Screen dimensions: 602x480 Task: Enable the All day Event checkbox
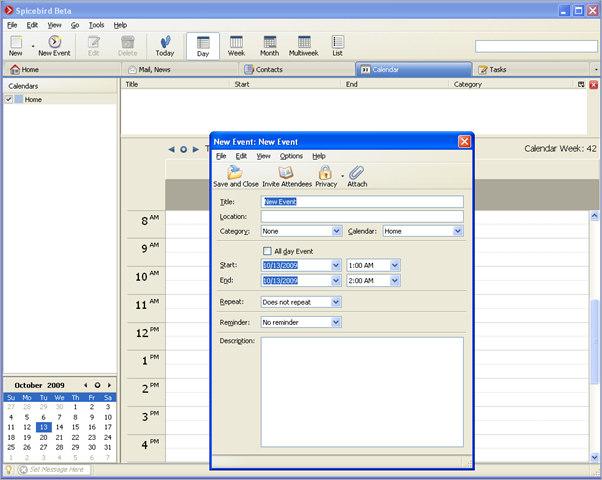coord(267,251)
